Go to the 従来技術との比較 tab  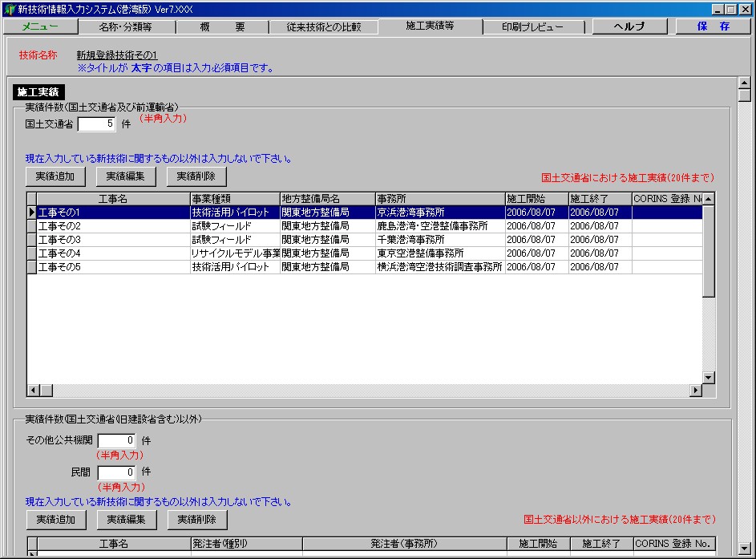tap(324, 26)
